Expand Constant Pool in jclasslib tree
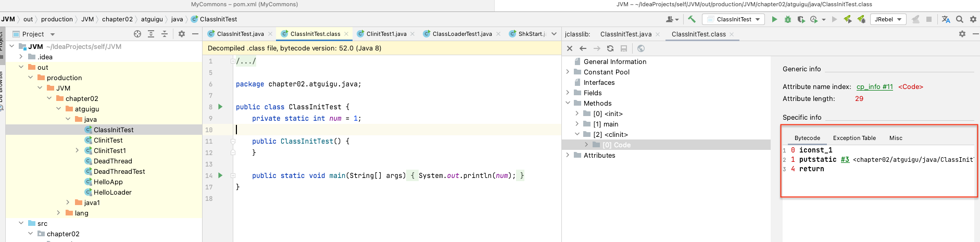980x242 pixels. coord(568,72)
